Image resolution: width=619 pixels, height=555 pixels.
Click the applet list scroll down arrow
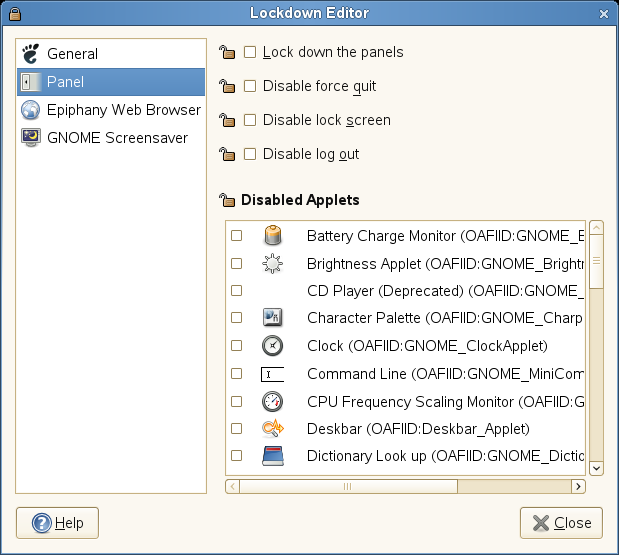[x=596, y=469]
